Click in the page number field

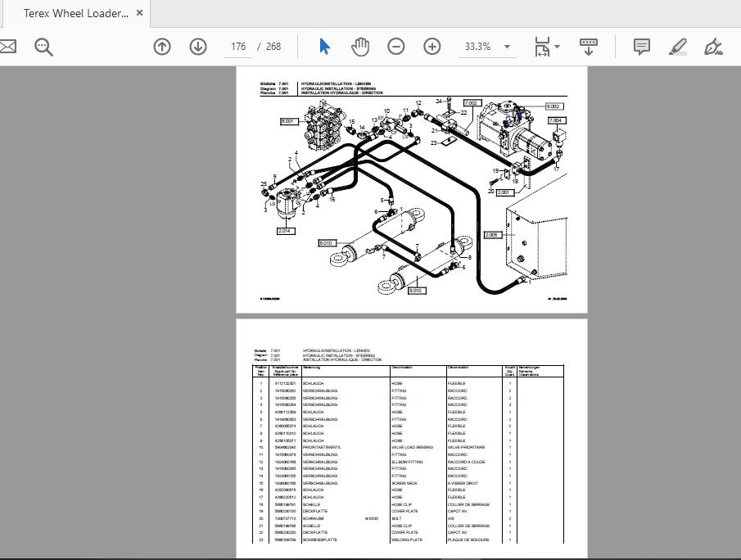[239, 47]
